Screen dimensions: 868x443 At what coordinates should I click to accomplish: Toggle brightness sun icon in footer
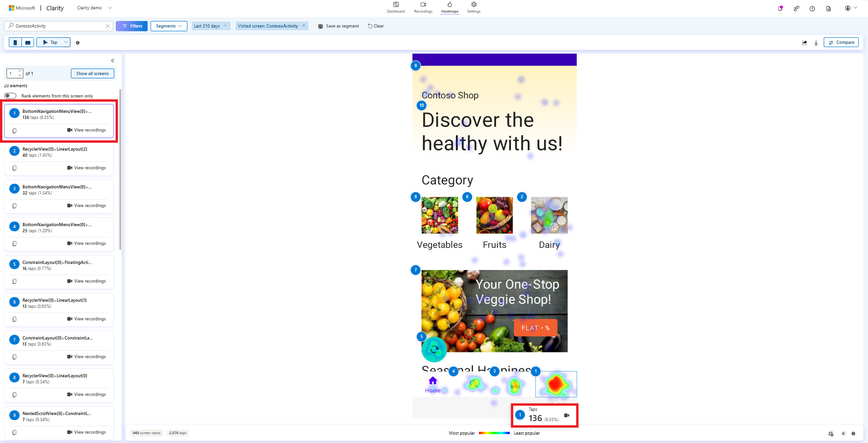click(843, 434)
